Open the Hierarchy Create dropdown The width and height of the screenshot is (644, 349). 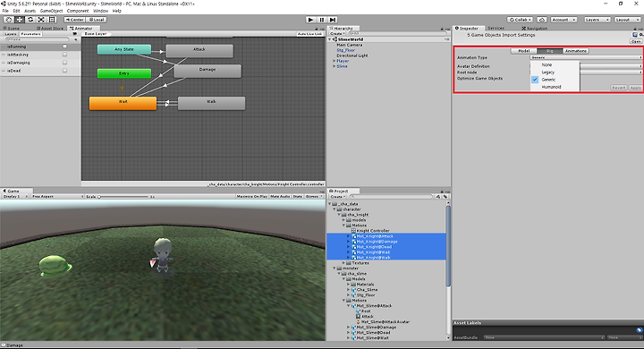pos(337,34)
